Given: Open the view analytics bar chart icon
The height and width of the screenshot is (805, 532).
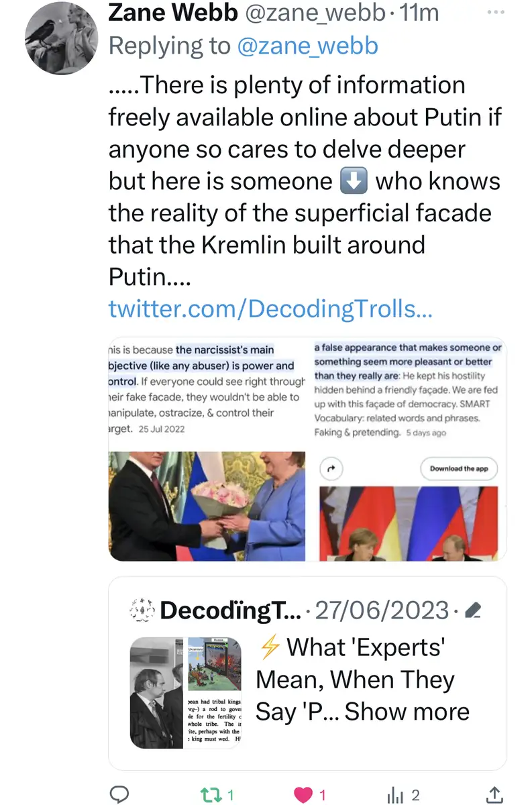Looking at the screenshot, I should [x=396, y=795].
